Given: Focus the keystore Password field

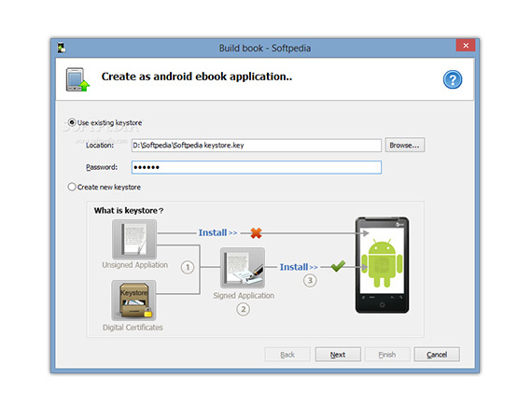Looking at the screenshot, I should point(256,167).
